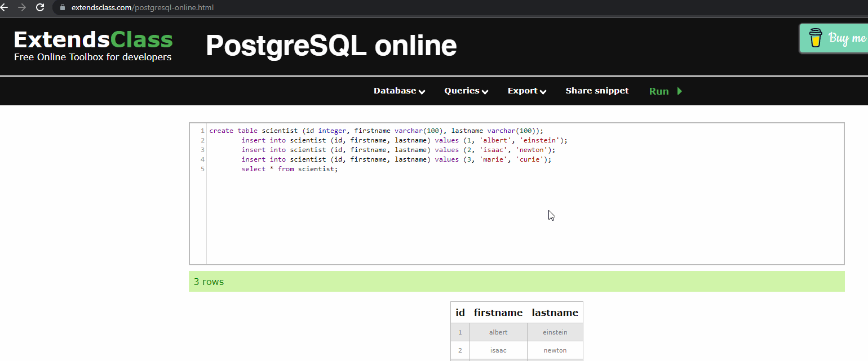Click the Free Online Toolbox for developers tagline
Image resolution: width=868 pixels, height=361 pixels.
point(93,57)
